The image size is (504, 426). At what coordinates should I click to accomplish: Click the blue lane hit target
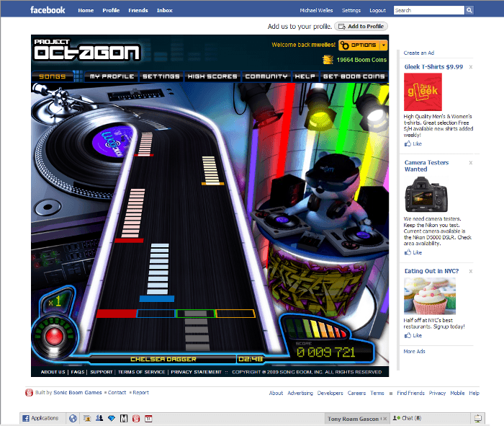coord(156,314)
